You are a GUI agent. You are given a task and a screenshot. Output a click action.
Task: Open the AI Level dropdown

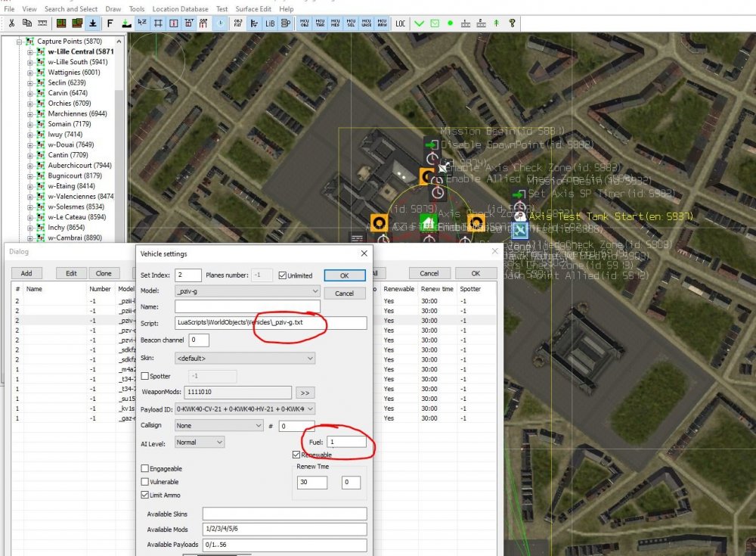click(200, 442)
